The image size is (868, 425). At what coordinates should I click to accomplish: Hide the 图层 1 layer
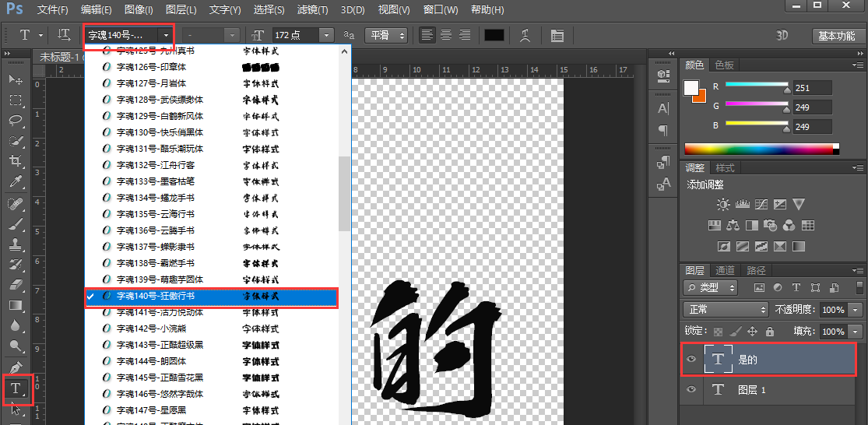click(691, 389)
